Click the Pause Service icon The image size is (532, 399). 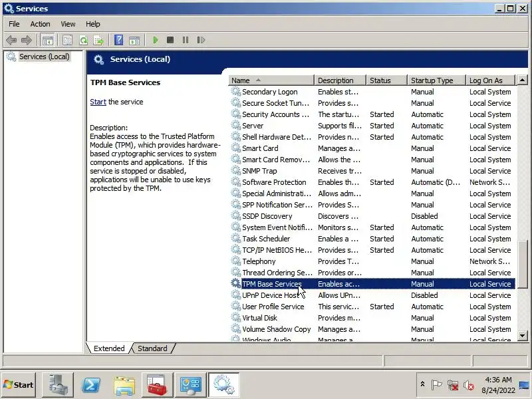[x=186, y=40]
